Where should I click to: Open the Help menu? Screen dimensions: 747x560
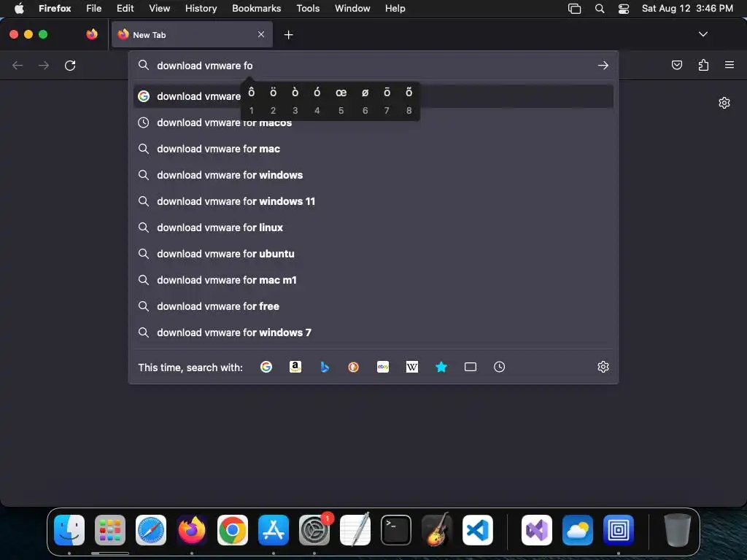pos(395,8)
